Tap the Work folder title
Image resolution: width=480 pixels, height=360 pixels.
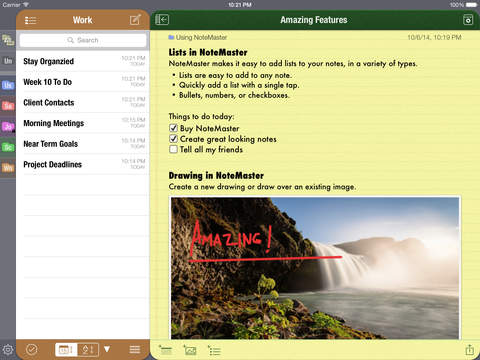(x=82, y=20)
